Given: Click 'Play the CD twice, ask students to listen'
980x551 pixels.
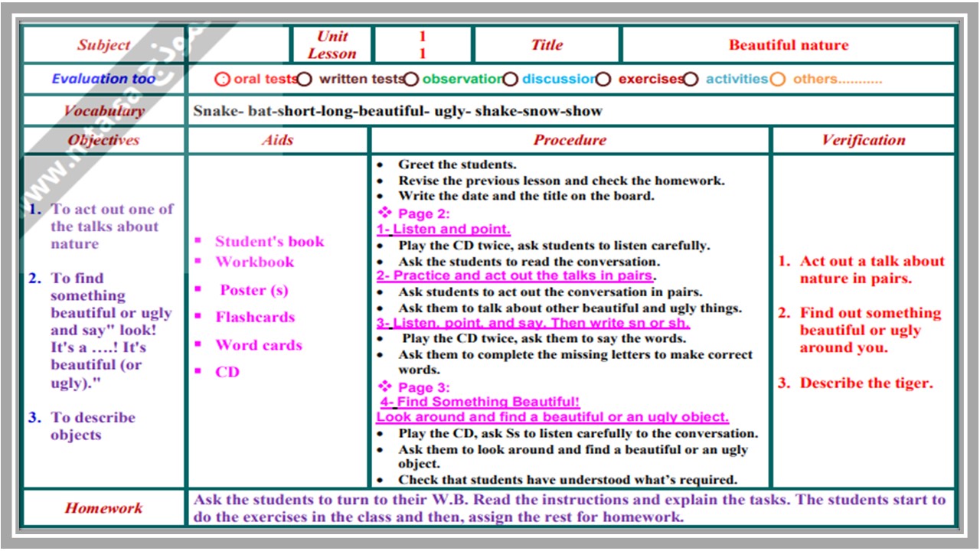Looking at the screenshot, I should pyautogui.click(x=554, y=246).
